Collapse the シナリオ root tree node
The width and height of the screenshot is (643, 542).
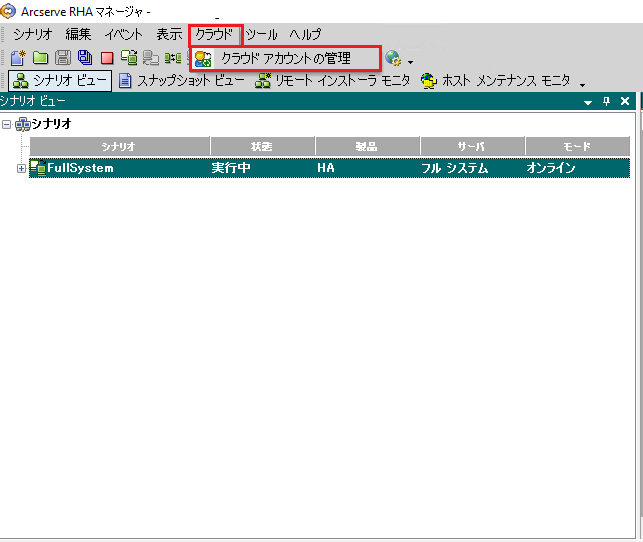coord(8,124)
